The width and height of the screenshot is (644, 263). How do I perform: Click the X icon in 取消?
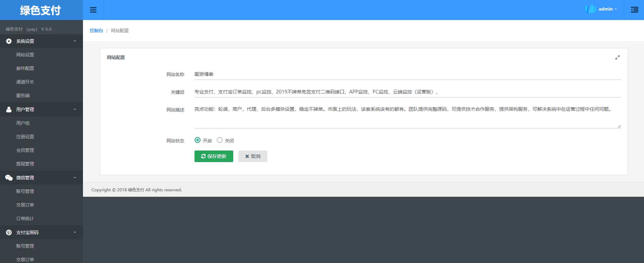[x=247, y=156]
